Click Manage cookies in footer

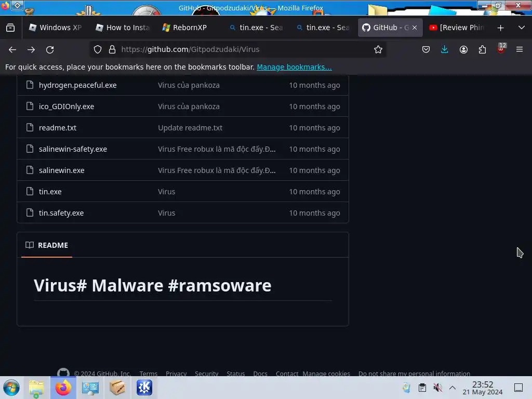point(326,374)
